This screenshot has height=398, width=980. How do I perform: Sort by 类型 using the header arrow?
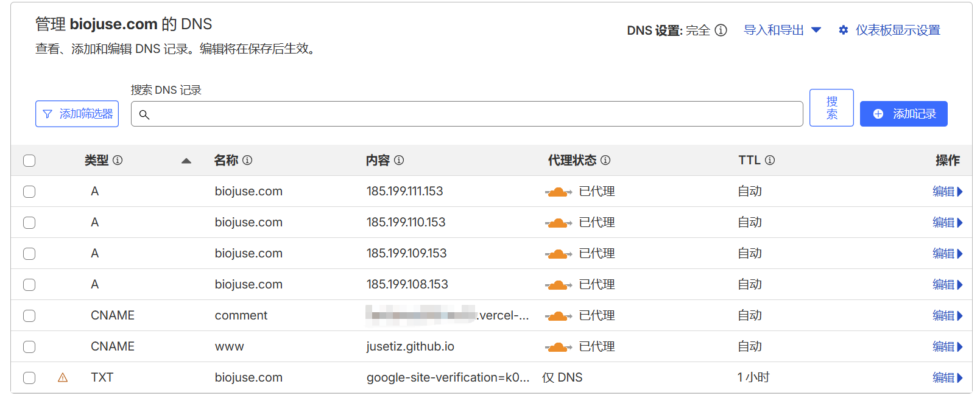[x=186, y=161]
